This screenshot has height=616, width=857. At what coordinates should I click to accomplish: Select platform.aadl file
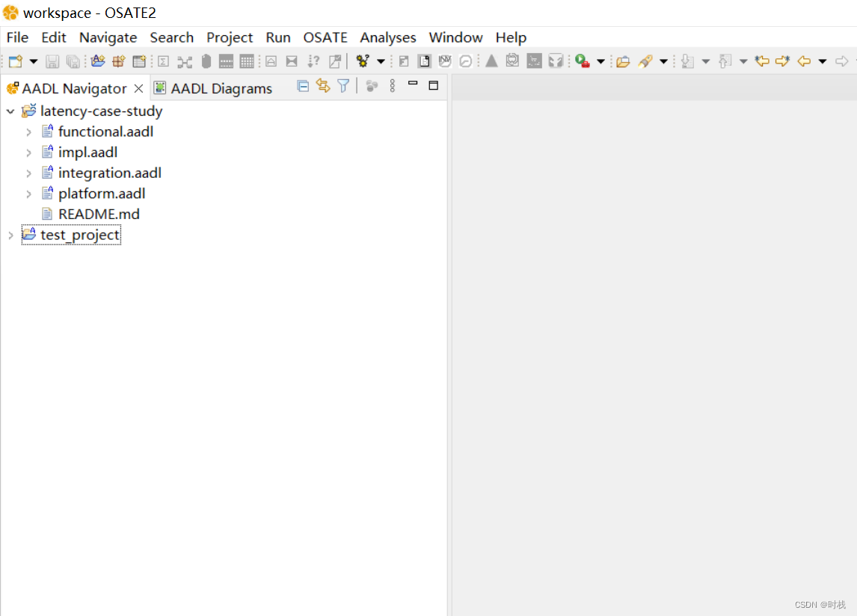[102, 194]
